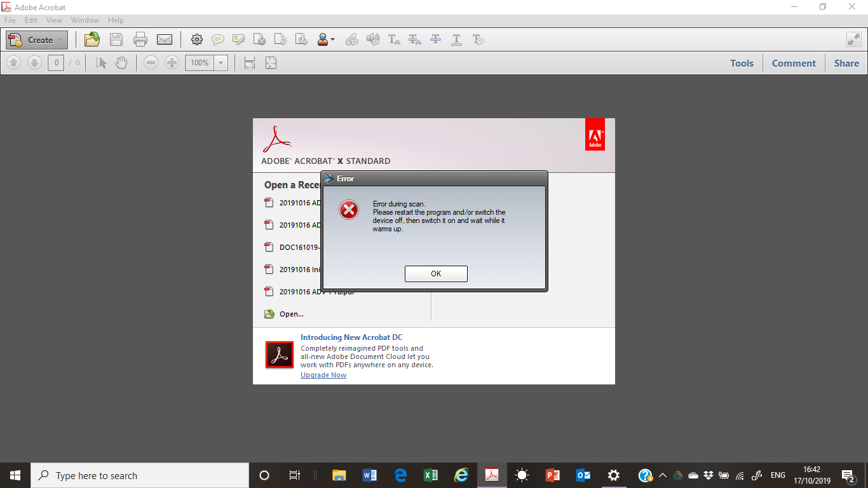Click the Previous Page up arrow
Image resolution: width=868 pixels, height=488 pixels.
14,63
